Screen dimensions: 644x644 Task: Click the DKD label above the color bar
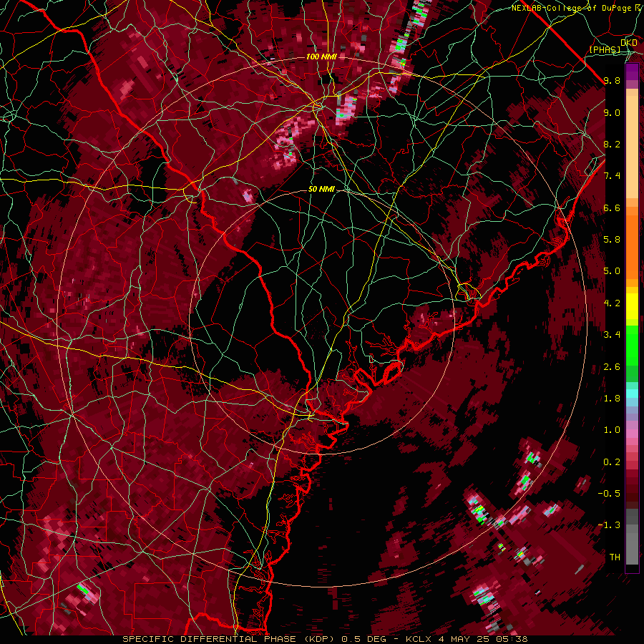pyautogui.click(x=629, y=42)
